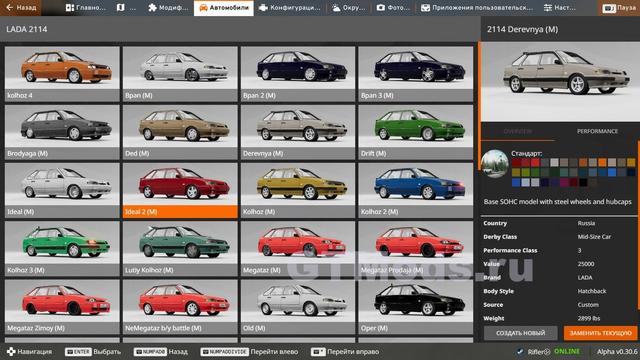The image size is (640, 360).
Task: Select the Megataz Zimoy (M) car
Action: 62,307
